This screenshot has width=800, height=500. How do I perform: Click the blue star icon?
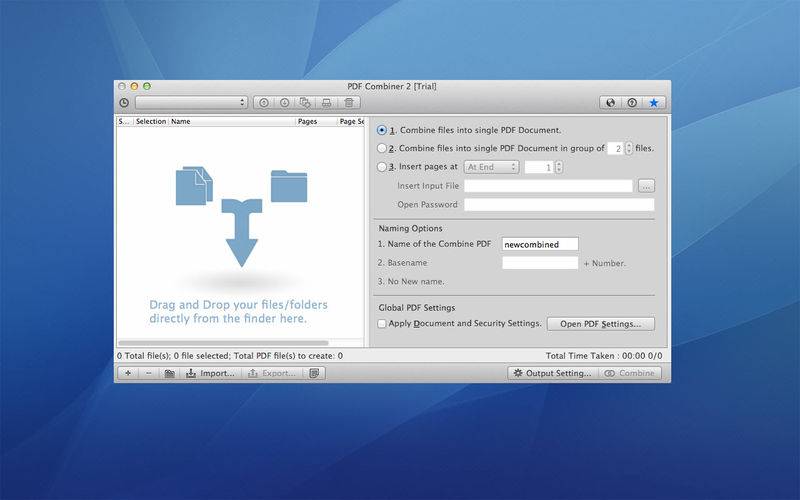coord(654,103)
